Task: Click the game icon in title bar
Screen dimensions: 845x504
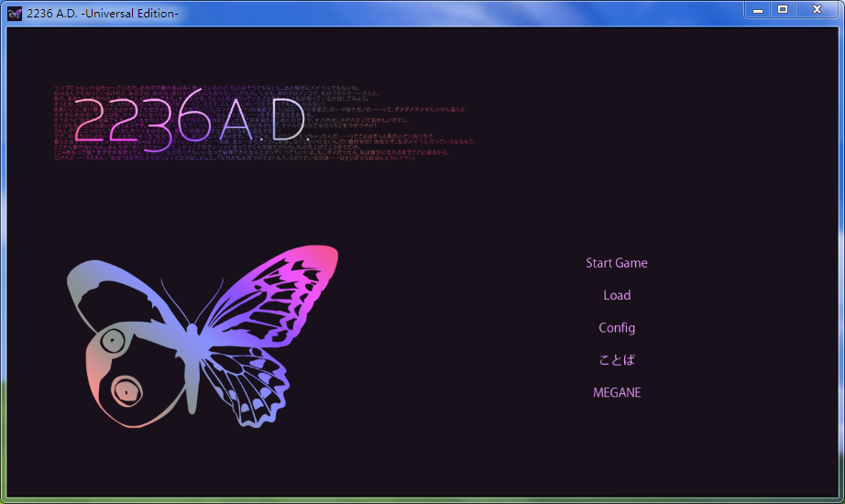Action: pos(15,13)
